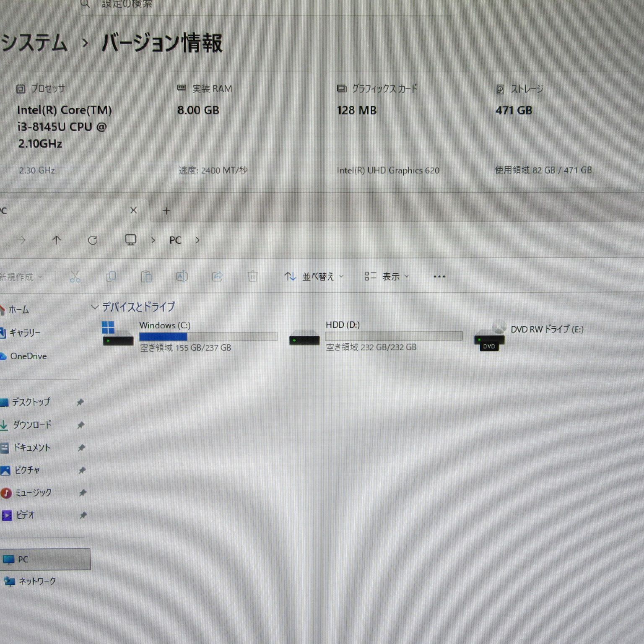Click the バージョン情報 heading
Screen dimensions: 644x644
click(x=162, y=43)
